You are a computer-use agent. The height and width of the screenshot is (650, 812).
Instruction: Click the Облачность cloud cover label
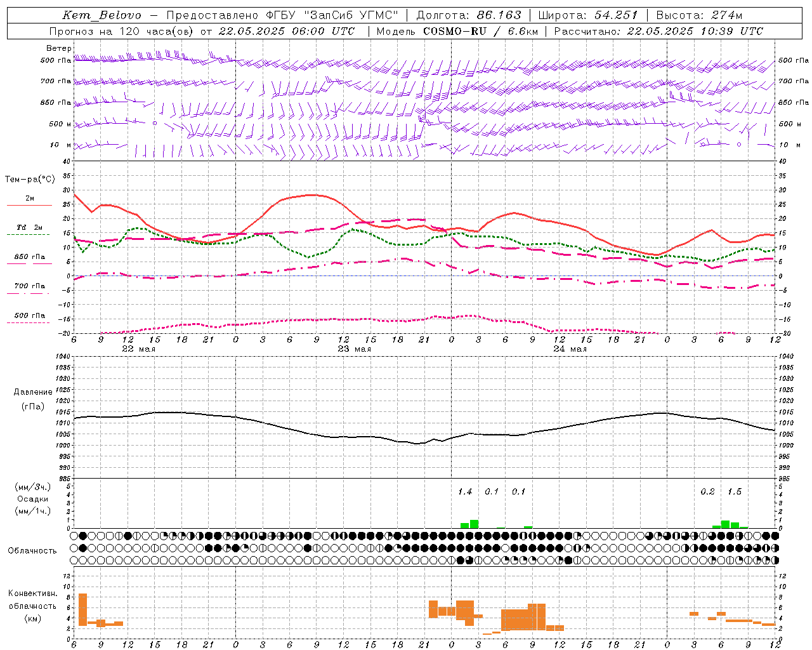(32, 550)
